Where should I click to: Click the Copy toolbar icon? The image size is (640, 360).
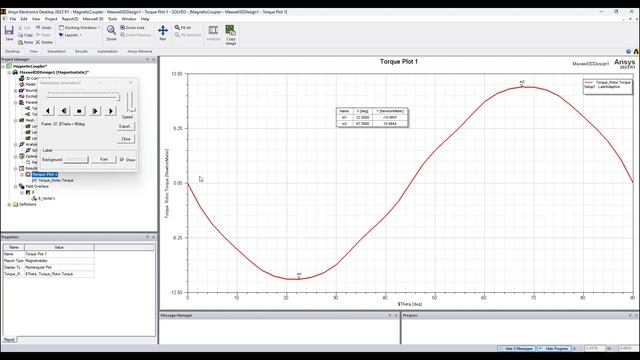click(21, 35)
